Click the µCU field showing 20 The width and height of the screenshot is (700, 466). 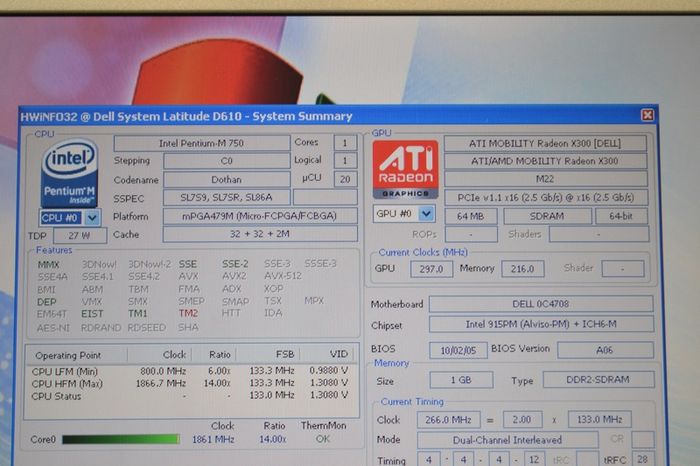[x=345, y=179]
